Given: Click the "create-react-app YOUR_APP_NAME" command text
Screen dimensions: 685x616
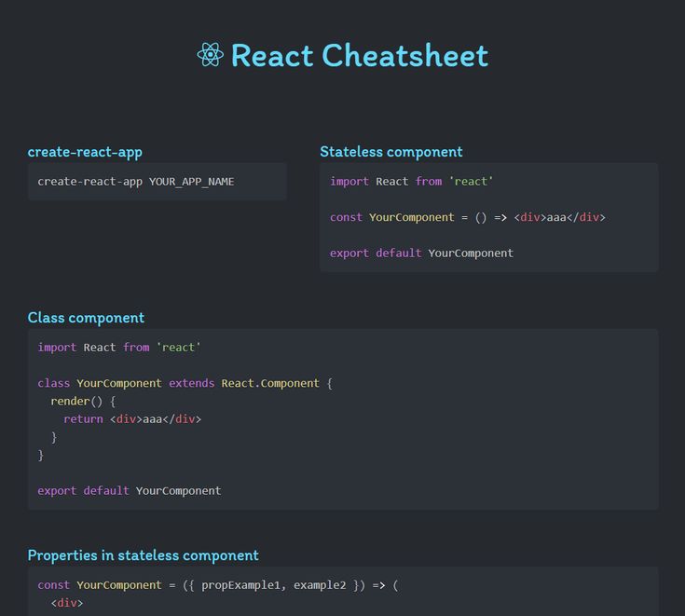Looking at the screenshot, I should tap(136, 182).
